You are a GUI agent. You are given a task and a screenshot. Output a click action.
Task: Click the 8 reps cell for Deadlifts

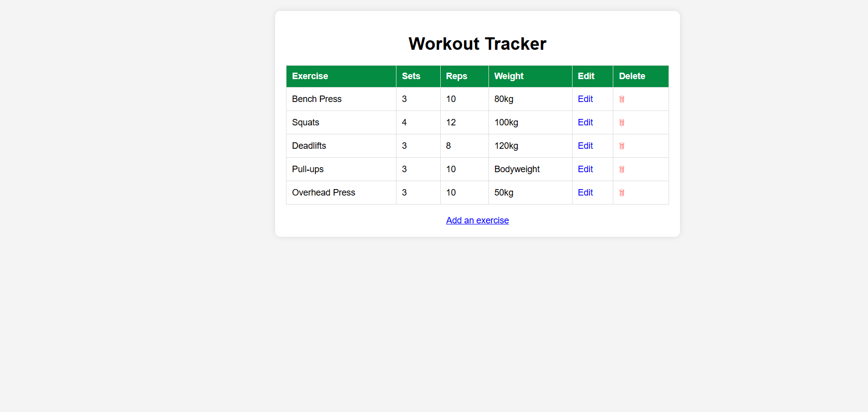tap(465, 146)
